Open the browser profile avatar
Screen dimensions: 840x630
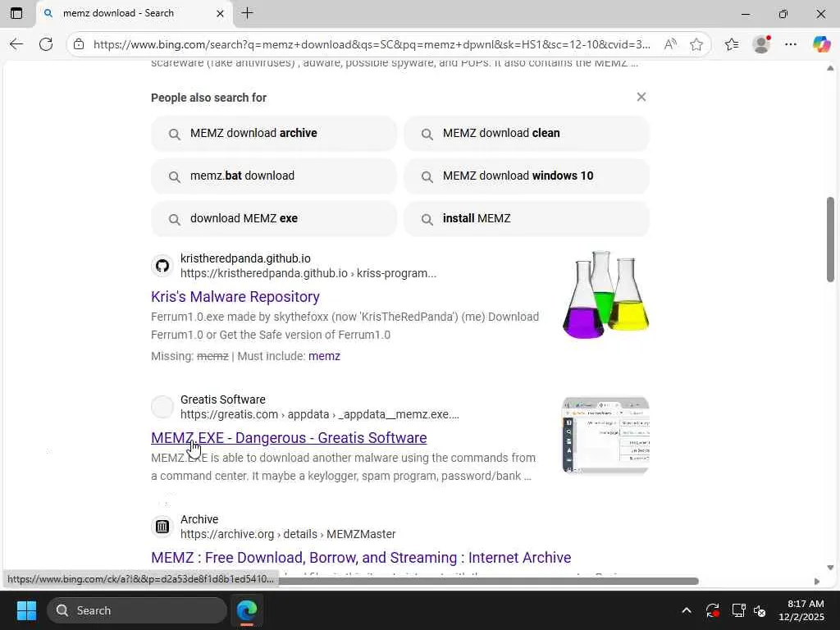point(761,44)
